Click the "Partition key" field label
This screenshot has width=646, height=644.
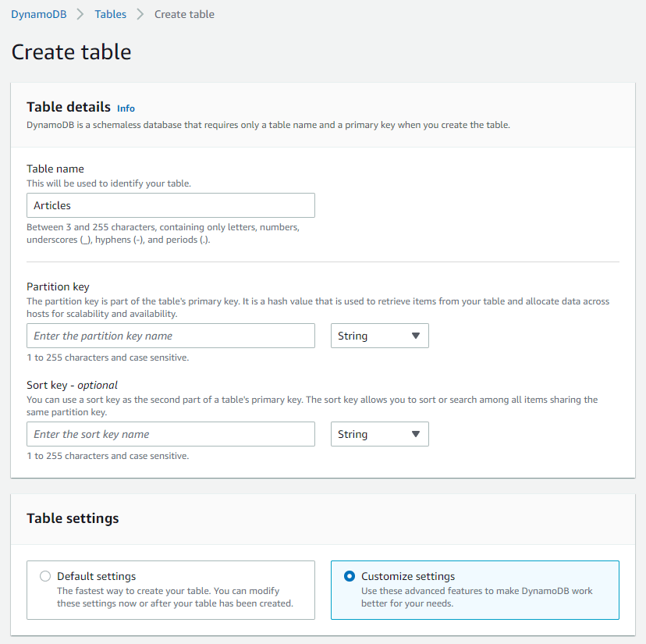(59, 286)
